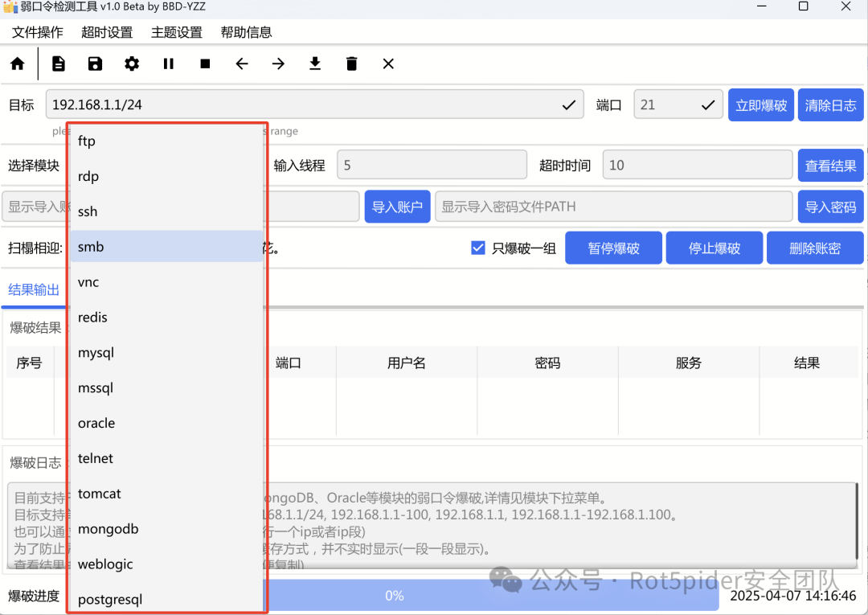This screenshot has height=615, width=868.
Task: Click the download arrow icon
Action: point(315,64)
